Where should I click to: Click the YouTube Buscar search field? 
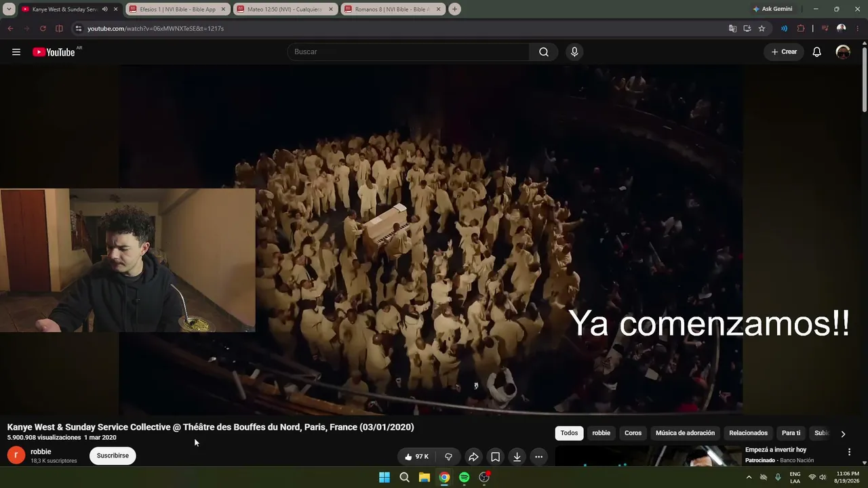pos(409,52)
